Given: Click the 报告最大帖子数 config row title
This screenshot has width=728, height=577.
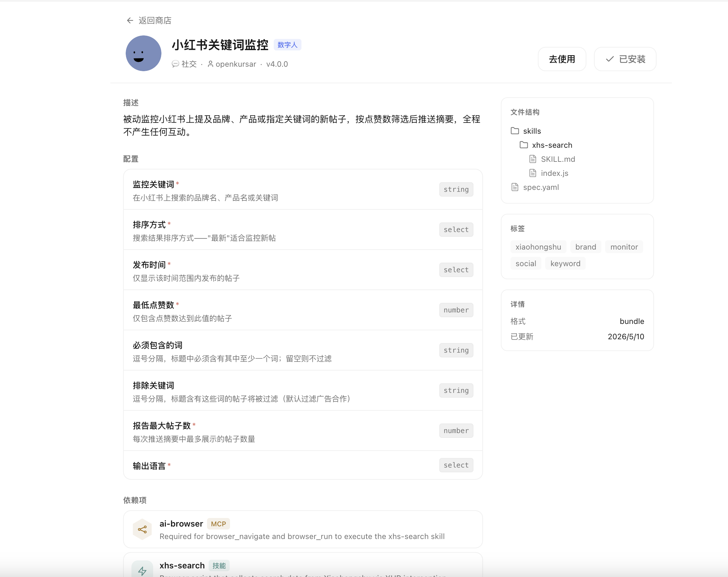Looking at the screenshot, I should [162, 425].
